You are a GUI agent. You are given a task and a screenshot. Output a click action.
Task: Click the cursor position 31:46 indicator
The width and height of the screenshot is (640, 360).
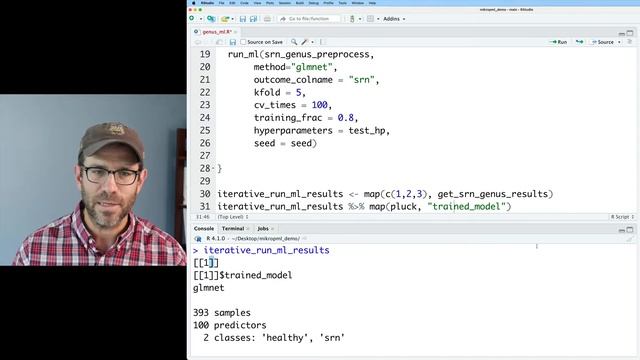point(202,217)
